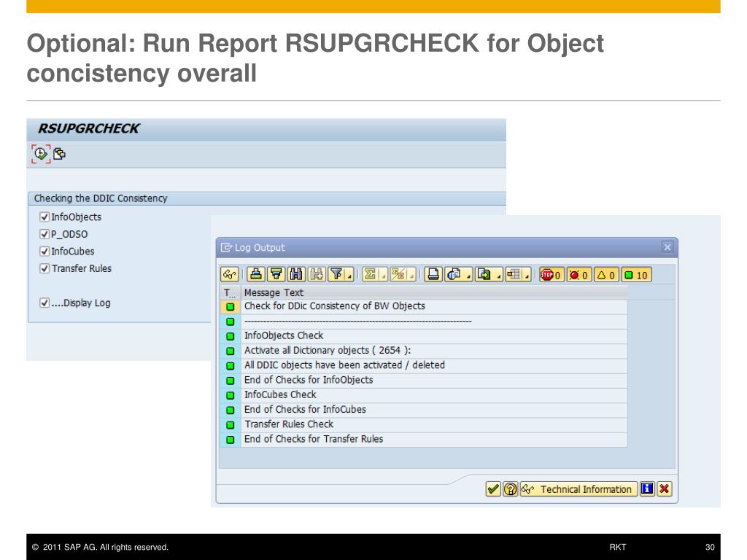Select the 'End of Checks for InfoCubes' row
The width and height of the screenshot is (747, 560).
[424, 410]
